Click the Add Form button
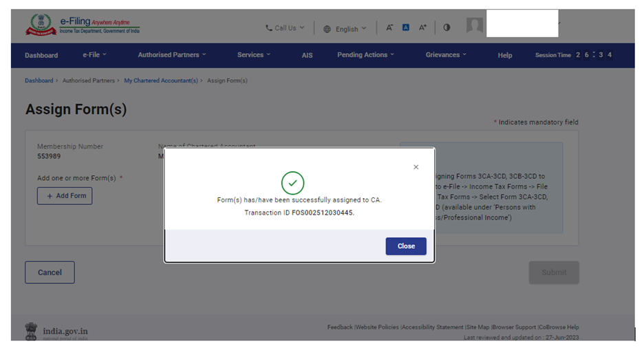This screenshot has width=644, height=348. (x=65, y=196)
